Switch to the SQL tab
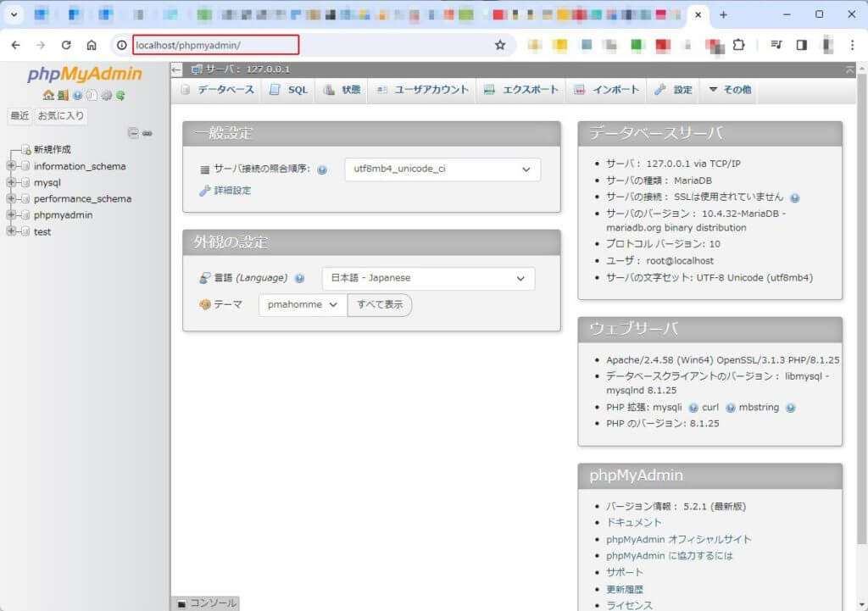 click(x=288, y=90)
